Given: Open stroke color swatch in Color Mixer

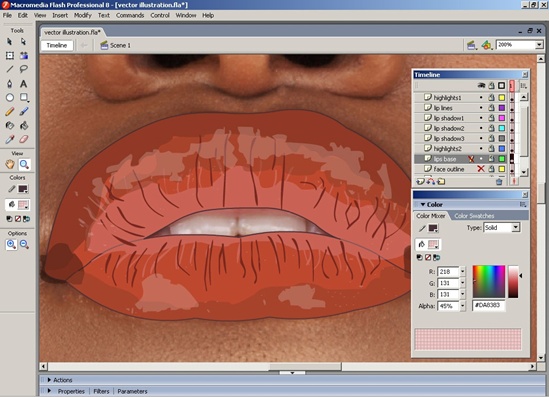Looking at the screenshot, I should (x=433, y=228).
